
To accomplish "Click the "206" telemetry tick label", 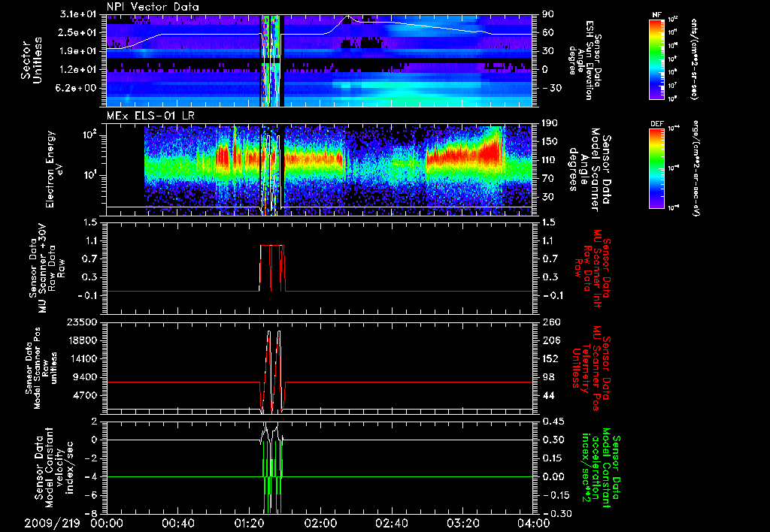I will [x=550, y=340].
